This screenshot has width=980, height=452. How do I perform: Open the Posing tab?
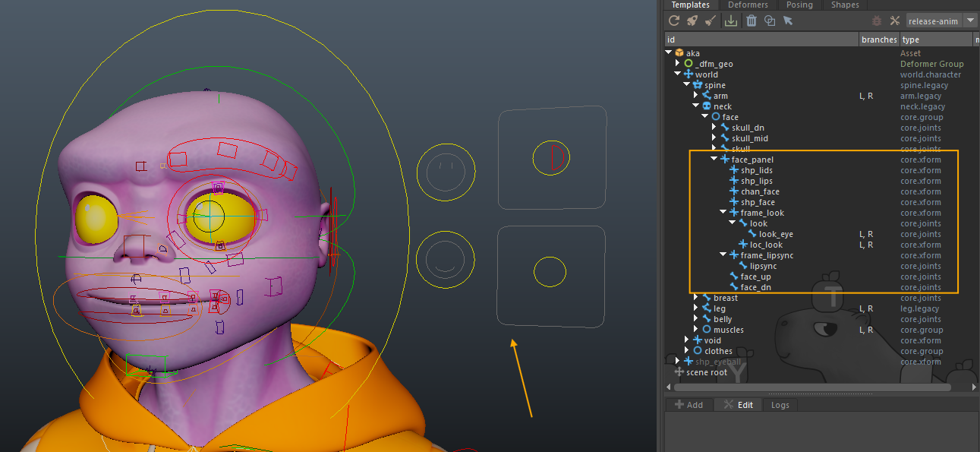point(799,5)
